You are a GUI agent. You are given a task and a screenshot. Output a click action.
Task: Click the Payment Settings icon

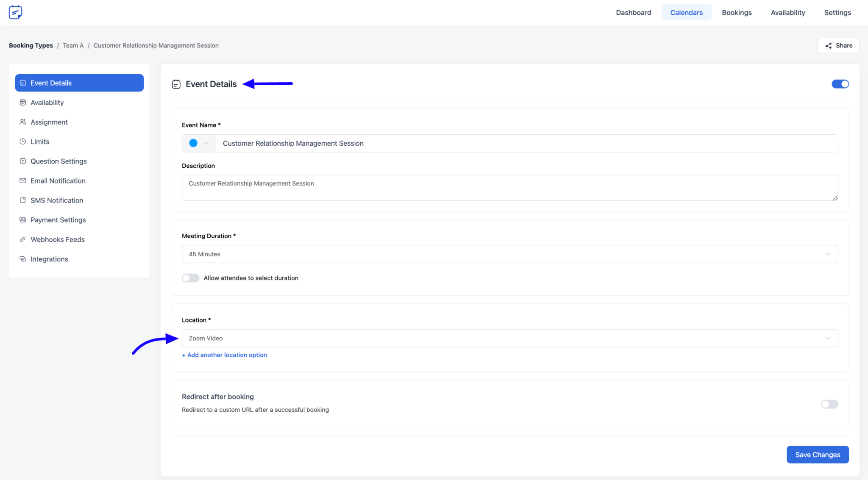[23, 219]
